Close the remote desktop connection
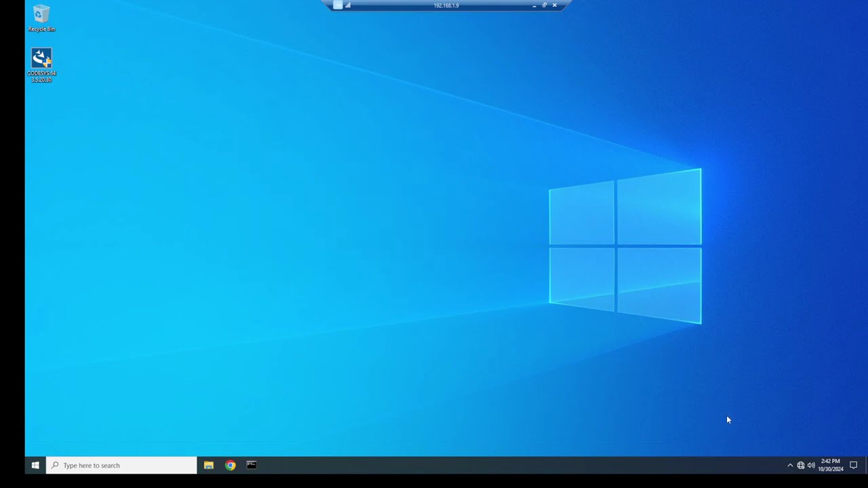 (x=554, y=5)
